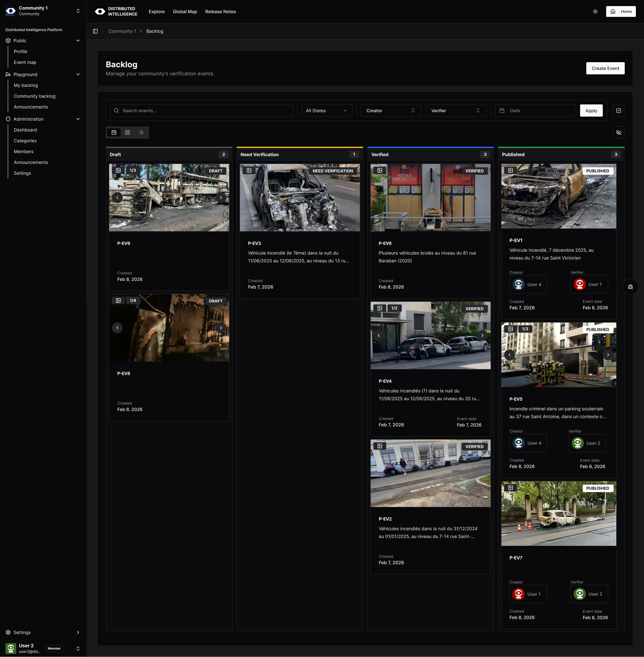Go to the Global Map menu item
The image size is (644, 657).
185,11
